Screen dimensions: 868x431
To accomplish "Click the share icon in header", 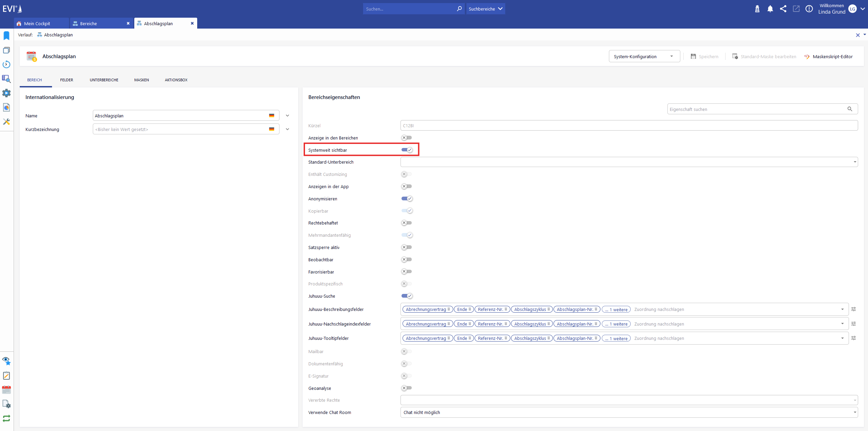I will [x=783, y=9].
